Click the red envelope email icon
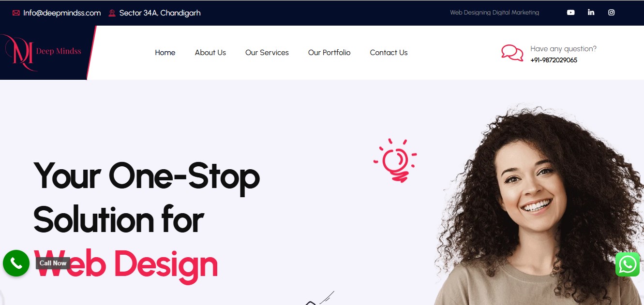This screenshot has height=305, width=644. click(16, 13)
